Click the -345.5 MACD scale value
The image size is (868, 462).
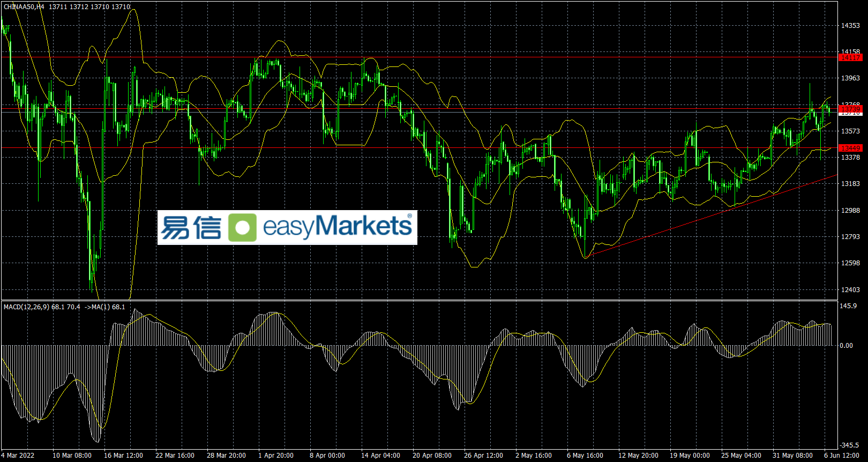[x=849, y=445]
